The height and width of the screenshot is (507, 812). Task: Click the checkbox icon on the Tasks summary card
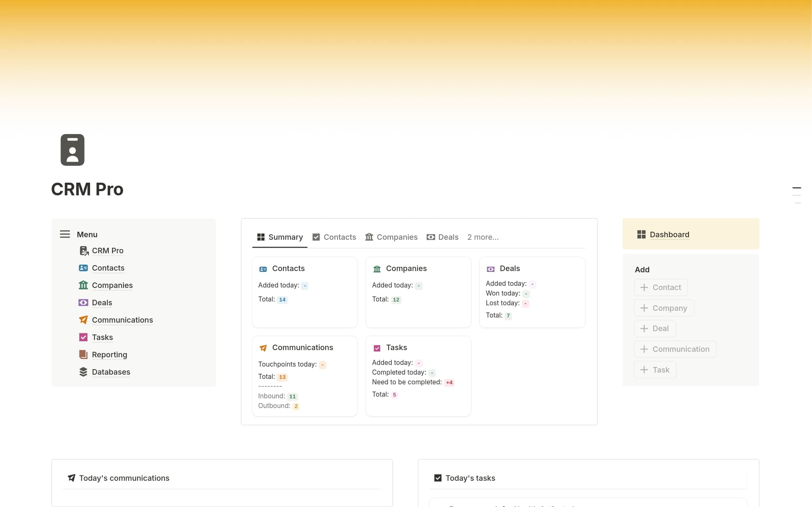coord(377,348)
